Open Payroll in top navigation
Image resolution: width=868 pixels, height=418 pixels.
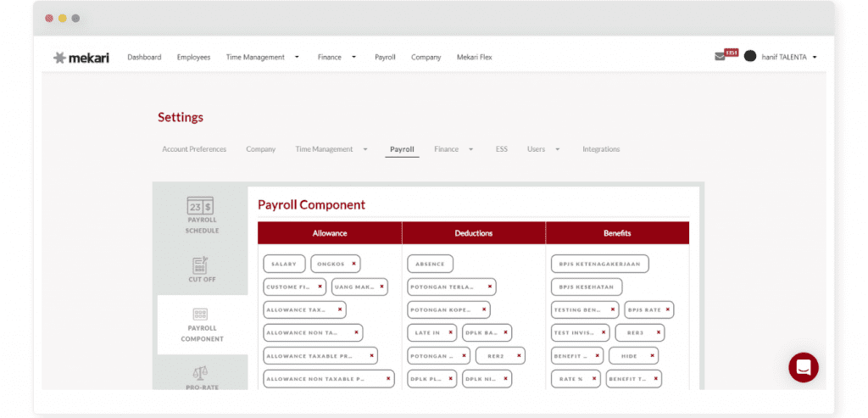coord(385,57)
